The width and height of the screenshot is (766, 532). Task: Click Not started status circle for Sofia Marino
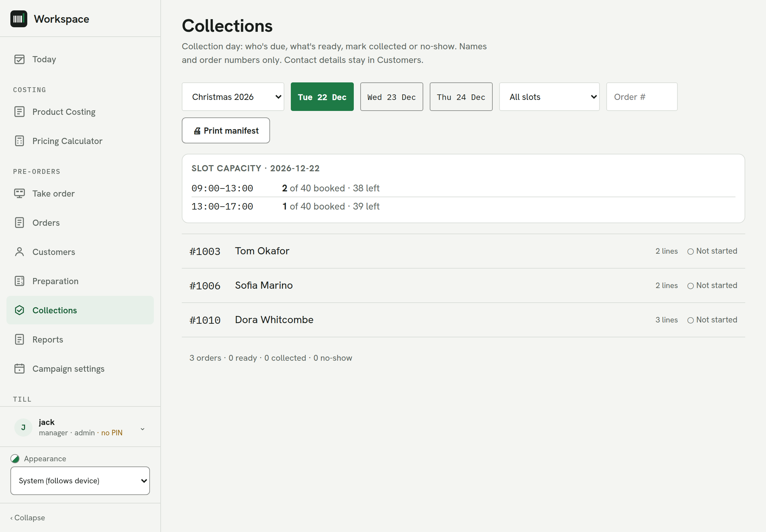coord(690,286)
